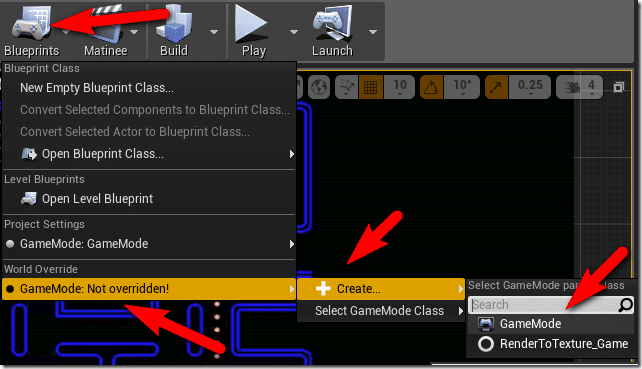The width and height of the screenshot is (642, 369).
Task: Expand the Play options dropdown arrow
Action: 294,32
